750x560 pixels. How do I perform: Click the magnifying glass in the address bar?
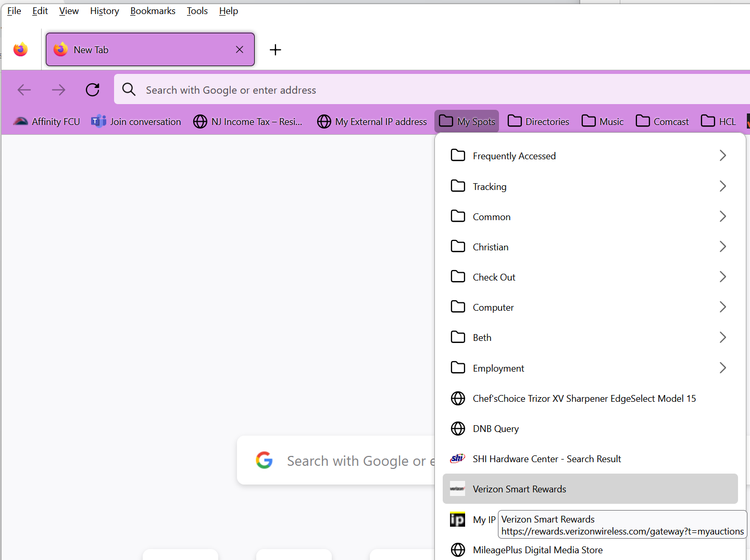click(129, 89)
